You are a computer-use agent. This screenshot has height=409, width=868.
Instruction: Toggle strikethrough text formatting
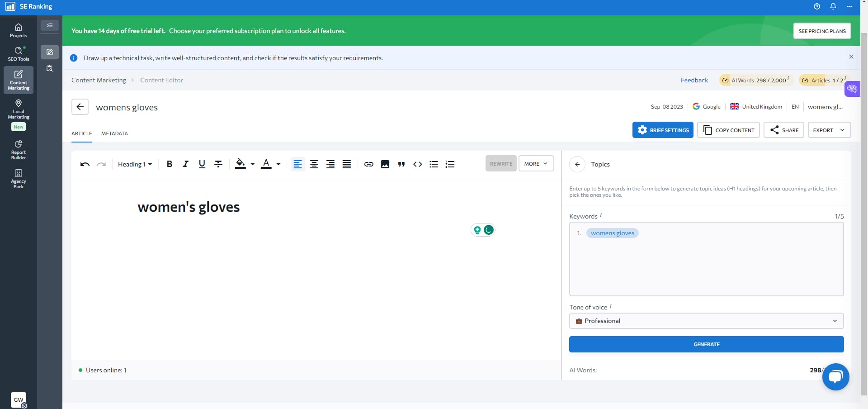218,164
